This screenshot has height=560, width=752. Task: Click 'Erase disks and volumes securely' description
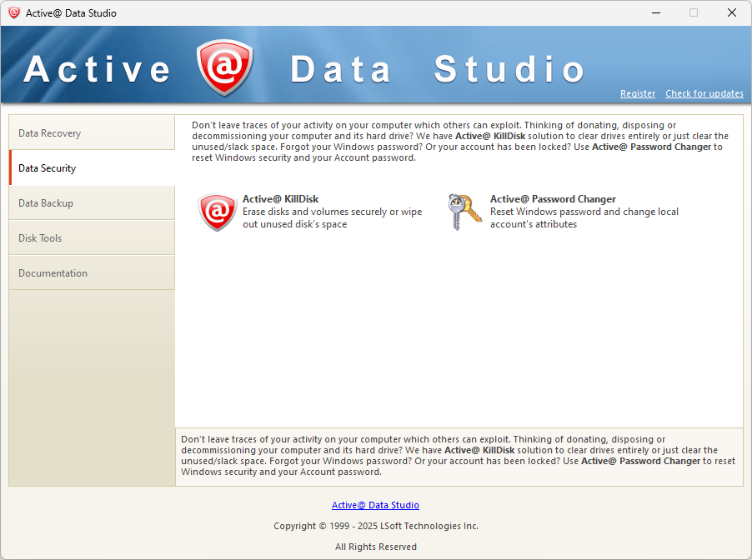point(333,217)
